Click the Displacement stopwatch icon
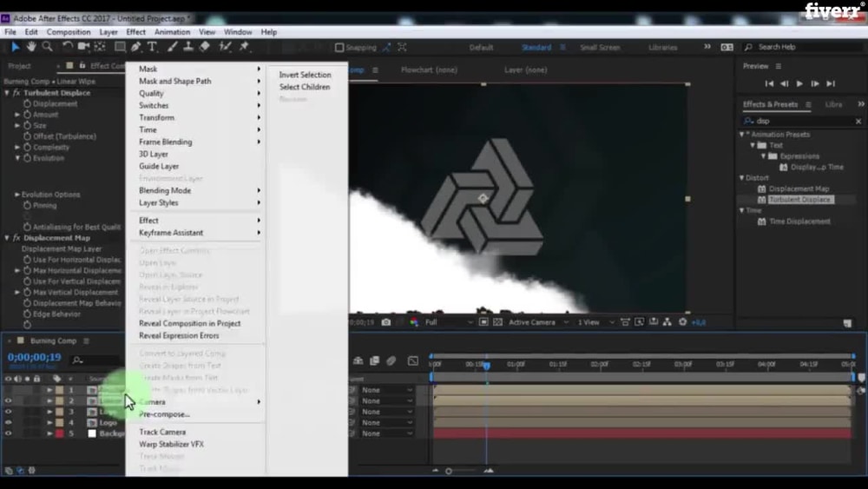The height and width of the screenshot is (489, 868). 27,103
